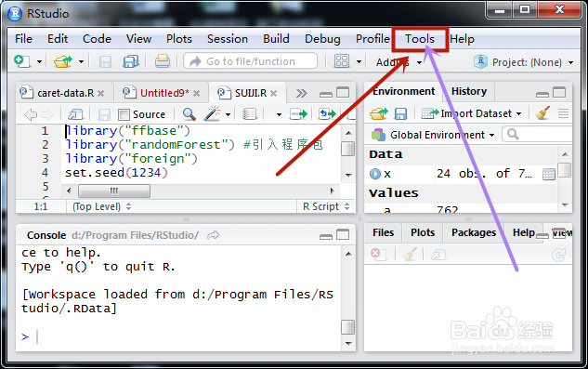Click the viewer clear all broom icon
The width and height of the screenshot is (588, 369).
409,255
